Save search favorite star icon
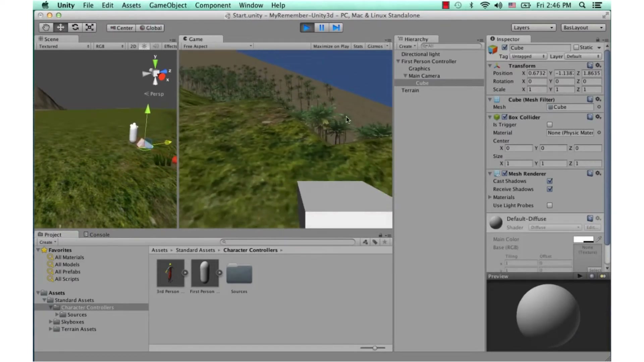The height and width of the screenshot is (362, 644). (x=385, y=242)
